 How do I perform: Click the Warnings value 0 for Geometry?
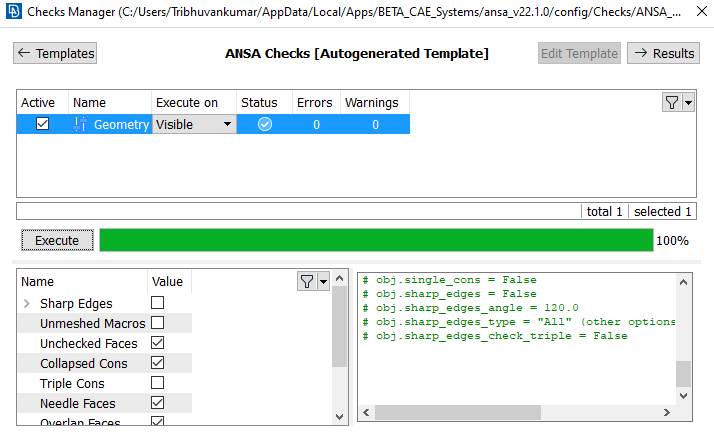(375, 124)
